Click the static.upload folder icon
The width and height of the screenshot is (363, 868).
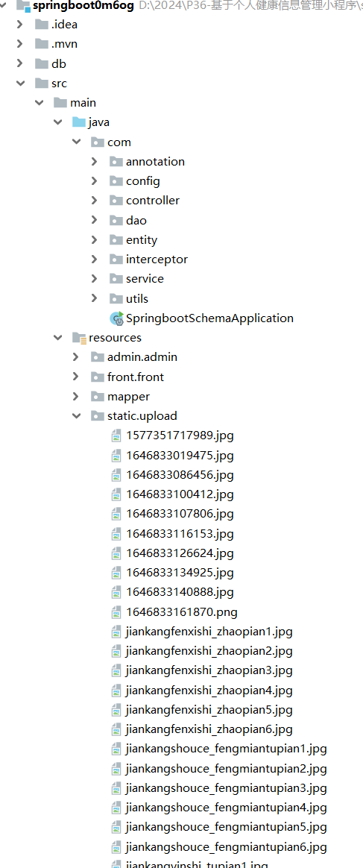point(98,416)
